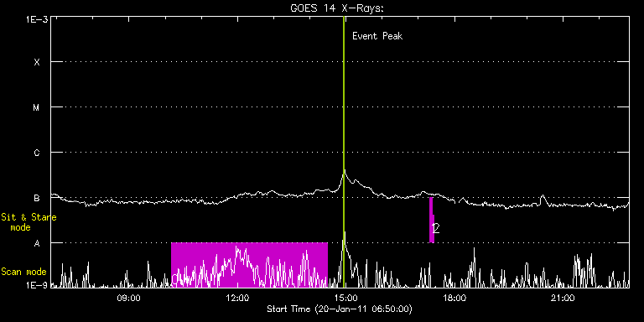Select the large magenta Scan mode block
The image size is (644, 322).
(x=249, y=265)
